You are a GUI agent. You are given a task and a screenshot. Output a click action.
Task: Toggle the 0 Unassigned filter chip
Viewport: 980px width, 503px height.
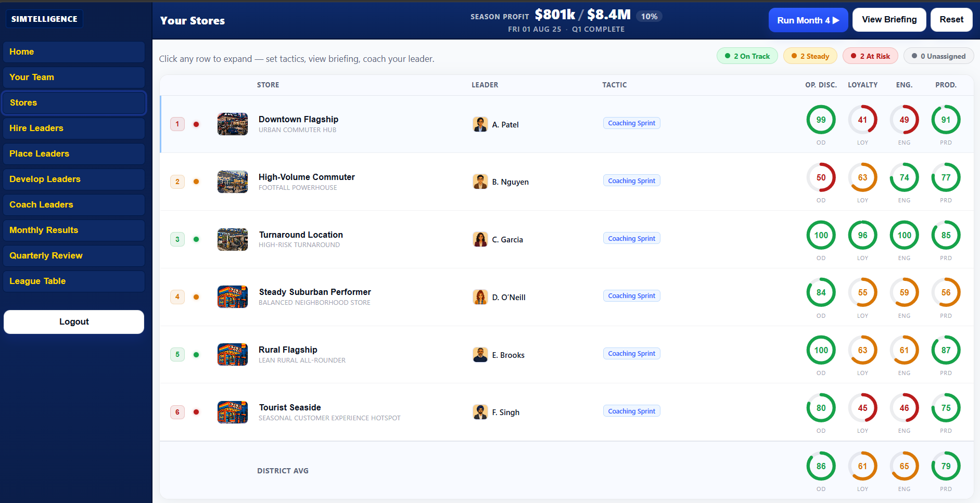point(939,56)
